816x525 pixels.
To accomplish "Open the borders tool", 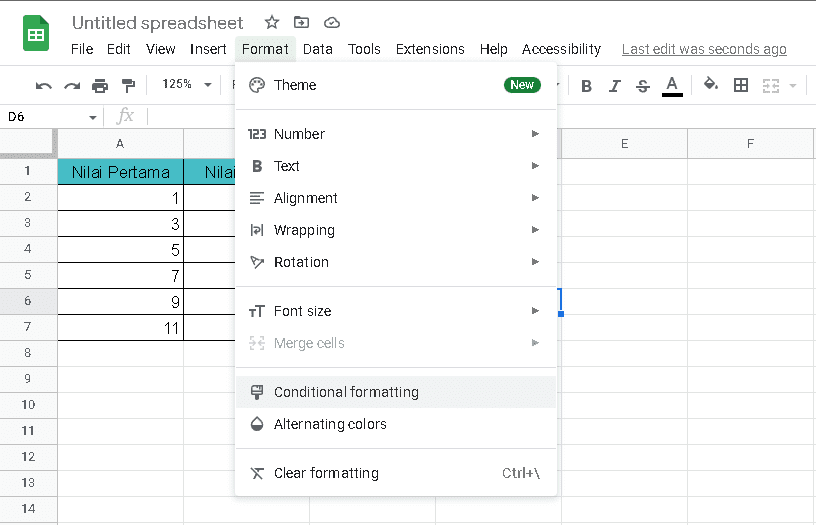I will point(741,85).
